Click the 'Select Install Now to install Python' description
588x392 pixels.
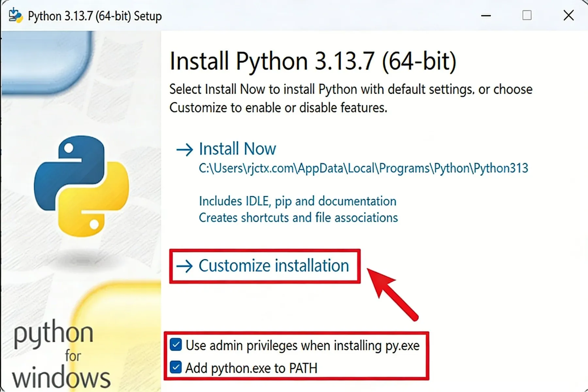pos(351,98)
